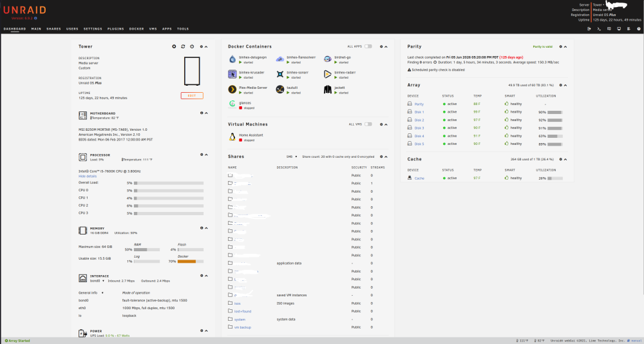Click the logout icon in the header
The width and height of the screenshot is (644, 344).
point(589,29)
